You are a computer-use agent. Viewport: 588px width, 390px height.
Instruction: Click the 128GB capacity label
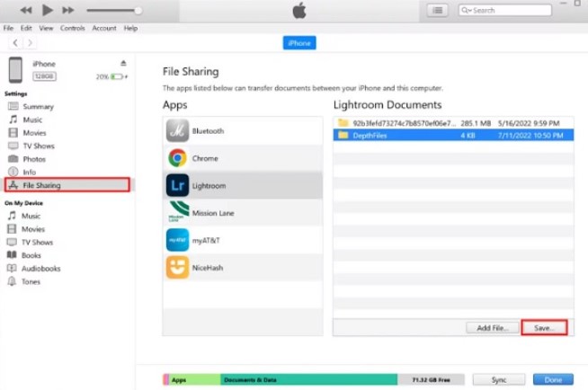[x=44, y=76]
